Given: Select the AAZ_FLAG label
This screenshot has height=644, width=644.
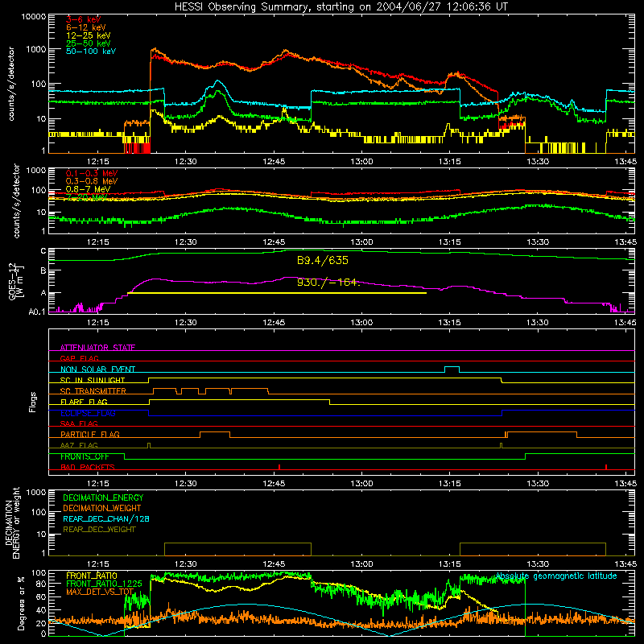Looking at the screenshot, I should tap(79, 445).
